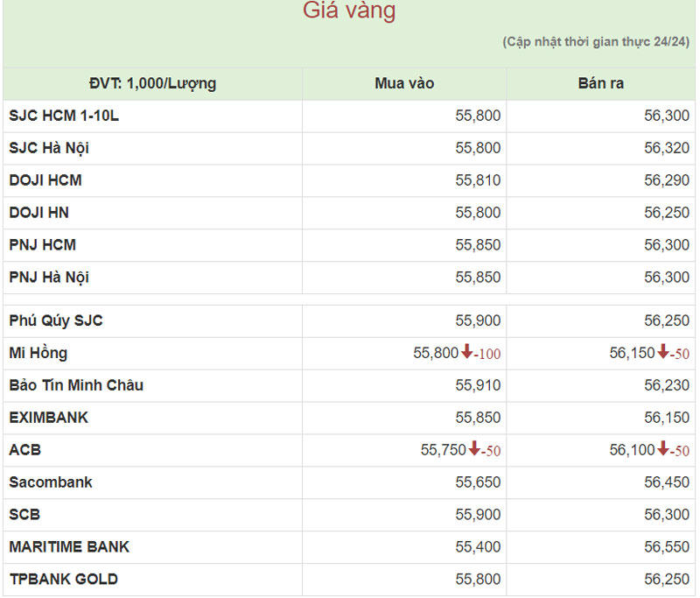Click the 'TPBANK GOLD' row name
This screenshot has height=598, width=700.
click(x=64, y=579)
